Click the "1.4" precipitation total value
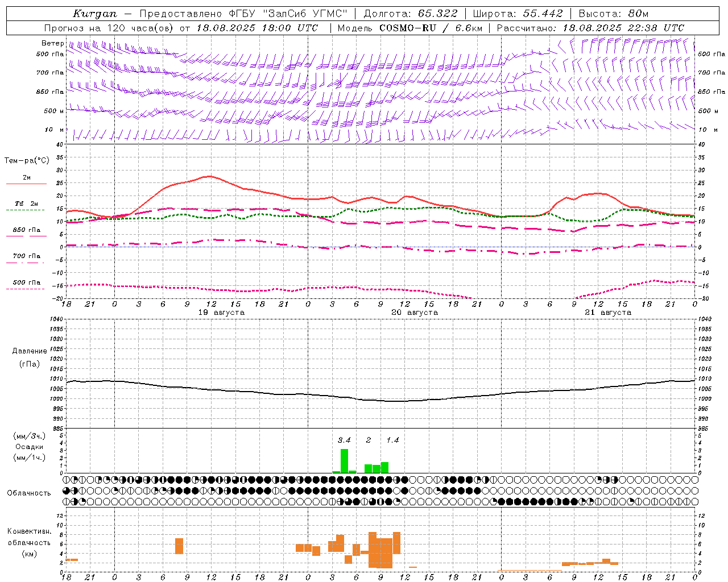 pyautogui.click(x=392, y=440)
